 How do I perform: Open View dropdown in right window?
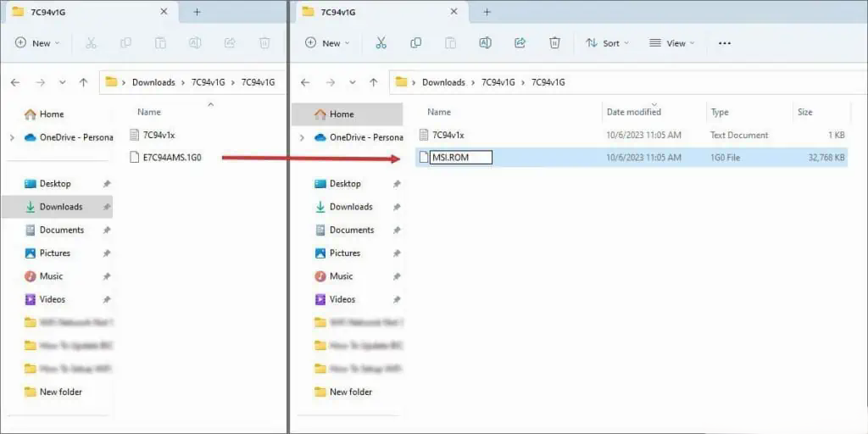point(672,43)
